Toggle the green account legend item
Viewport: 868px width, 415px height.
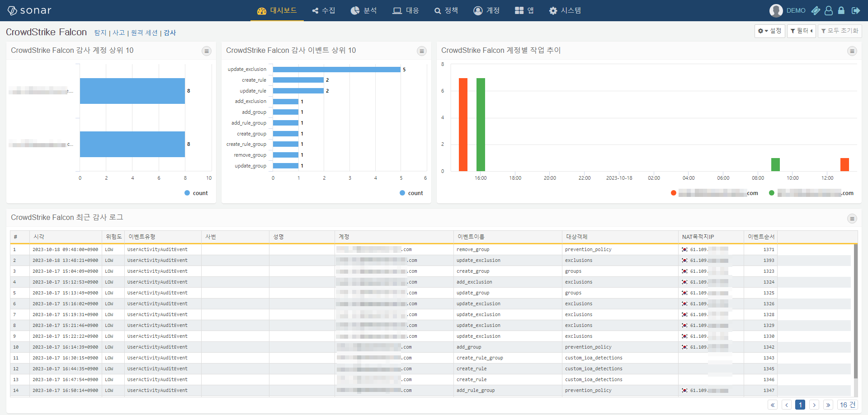pyautogui.click(x=811, y=193)
